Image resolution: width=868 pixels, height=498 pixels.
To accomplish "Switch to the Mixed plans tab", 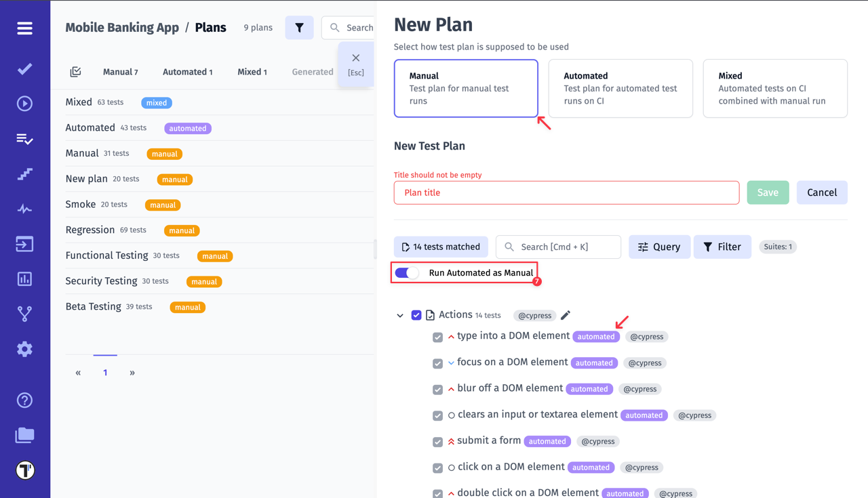I will pyautogui.click(x=252, y=72).
